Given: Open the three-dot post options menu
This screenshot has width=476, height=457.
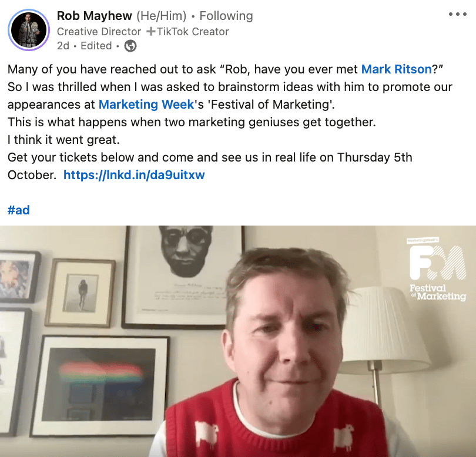Looking at the screenshot, I should pos(457,14).
